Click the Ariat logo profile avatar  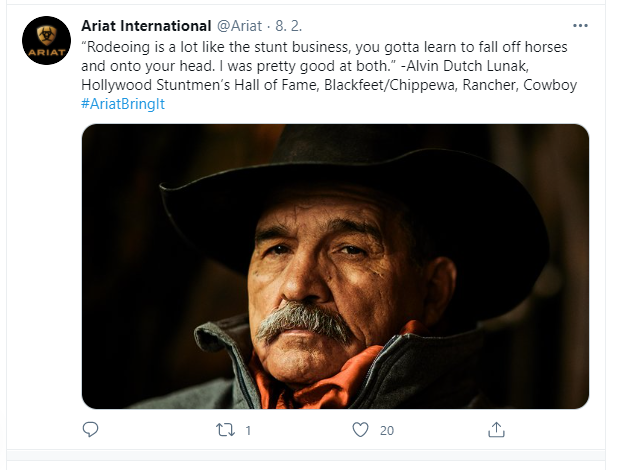click(46, 41)
